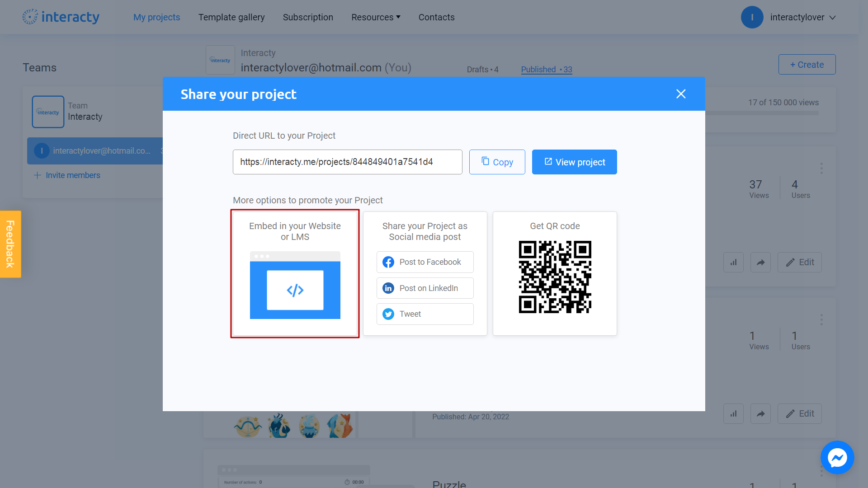Viewport: 868px width, 488px height.
Task: Click the Copy URL icon button
Action: pyautogui.click(x=496, y=161)
